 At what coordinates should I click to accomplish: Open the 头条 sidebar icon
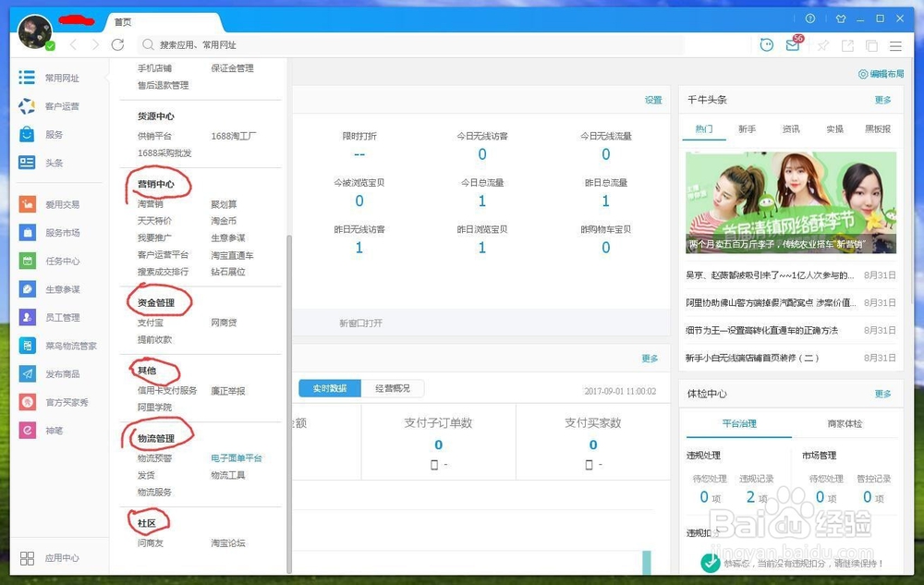(27, 163)
